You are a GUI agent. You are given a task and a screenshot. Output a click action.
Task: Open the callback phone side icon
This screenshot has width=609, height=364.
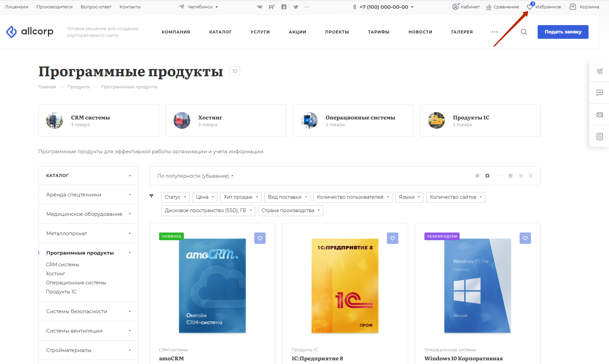coord(600,71)
